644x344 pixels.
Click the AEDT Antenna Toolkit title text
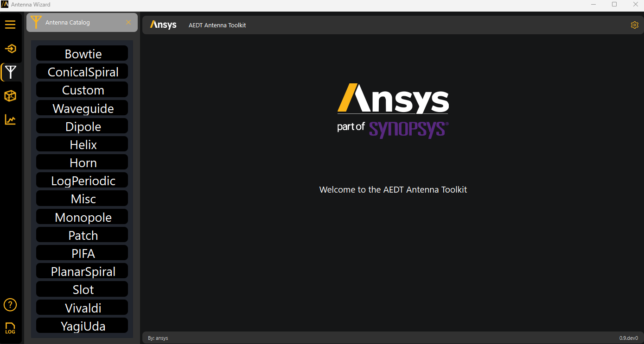point(217,25)
